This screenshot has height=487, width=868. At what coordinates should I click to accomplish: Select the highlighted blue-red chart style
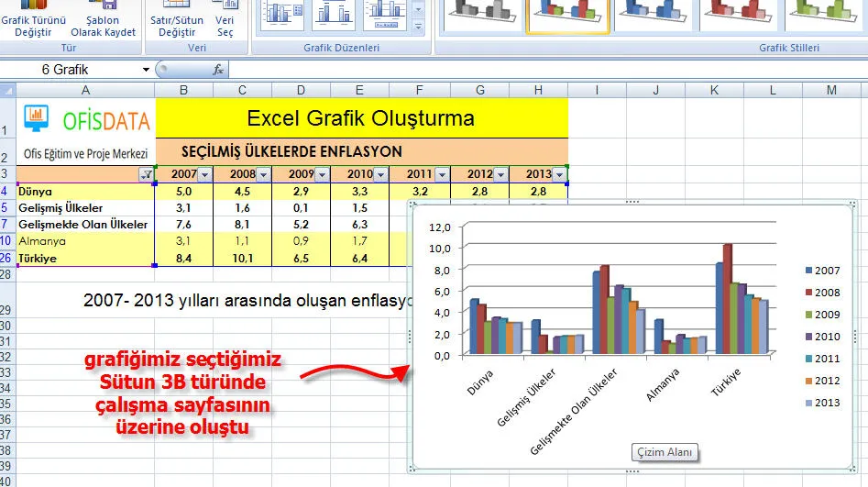pyautogui.click(x=568, y=11)
